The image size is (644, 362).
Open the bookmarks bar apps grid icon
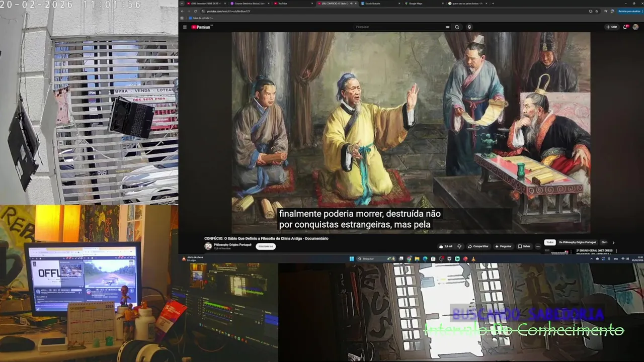click(182, 18)
